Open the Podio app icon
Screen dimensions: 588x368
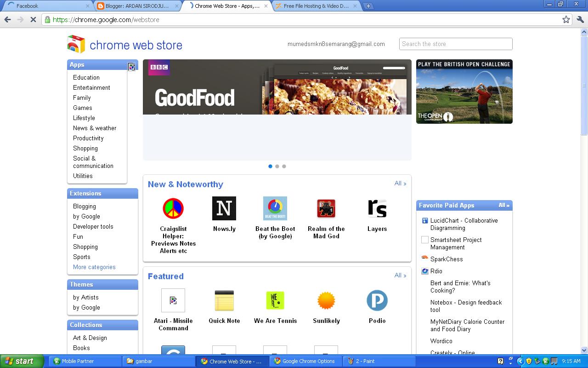pos(377,300)
